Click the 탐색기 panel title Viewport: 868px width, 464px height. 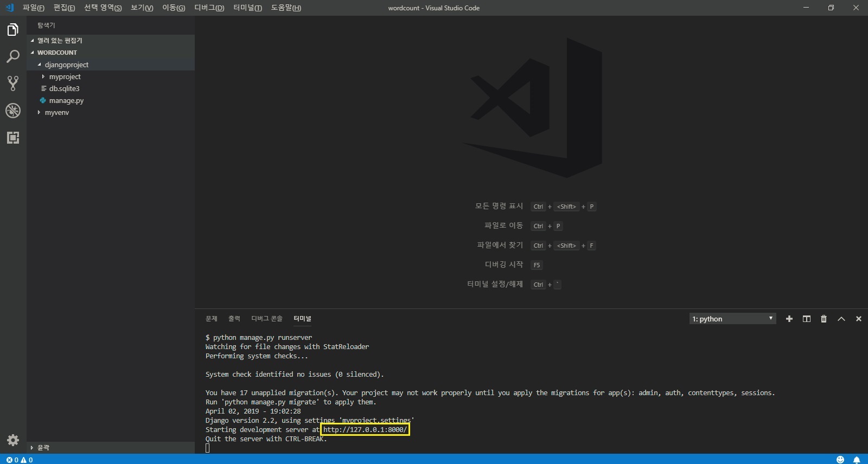(46, 25)
